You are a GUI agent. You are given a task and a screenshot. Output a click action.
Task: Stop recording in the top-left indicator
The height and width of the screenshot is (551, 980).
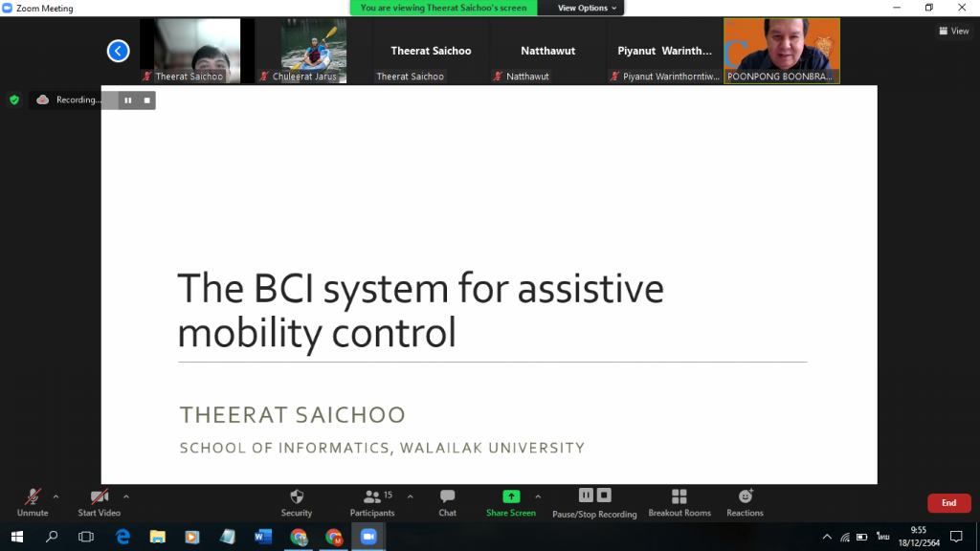(x=146, y=99)
